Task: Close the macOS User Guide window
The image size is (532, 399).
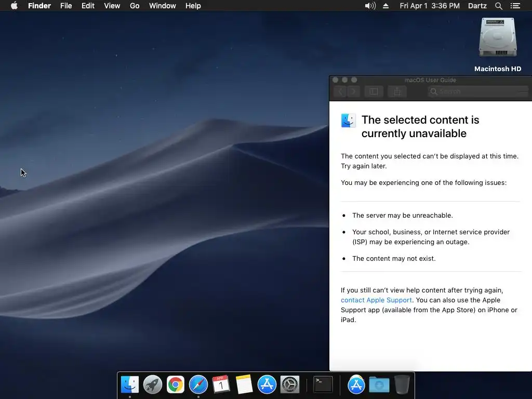Action: 335,79
